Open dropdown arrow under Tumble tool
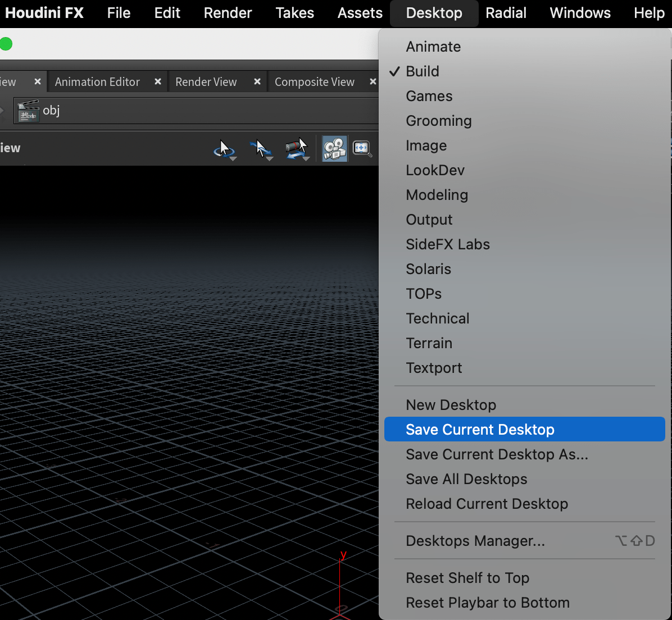The image size is (672, 620). (x=233, y=159)
